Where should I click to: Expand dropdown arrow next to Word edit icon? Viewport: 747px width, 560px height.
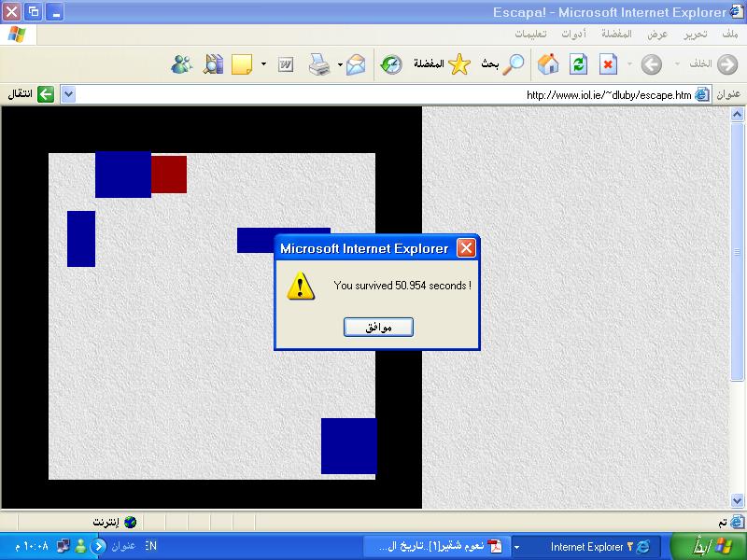click(263, 64)
